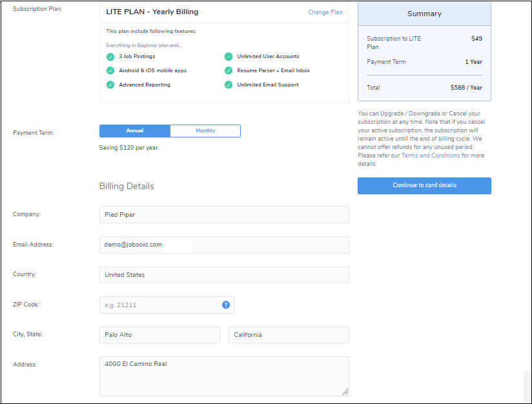Click the green checkmark beside 3 Job Postings

(x=110, y=57)
